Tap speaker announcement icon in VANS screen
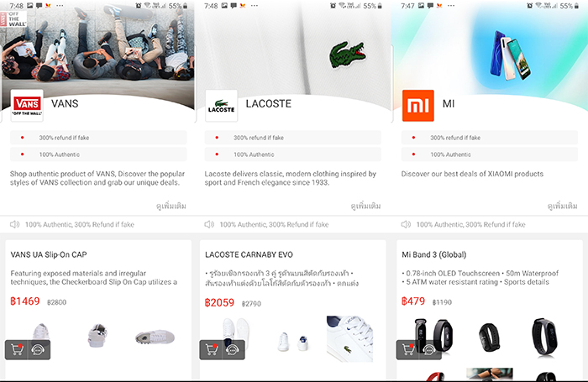This screenshot has width=588, height=382. point(14,224)
